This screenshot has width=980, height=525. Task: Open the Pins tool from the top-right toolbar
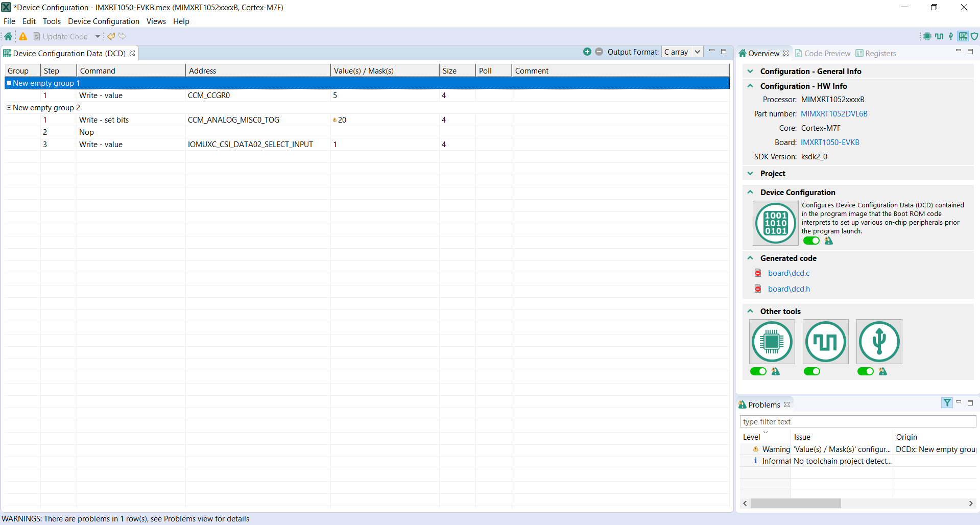pos(927,36)
